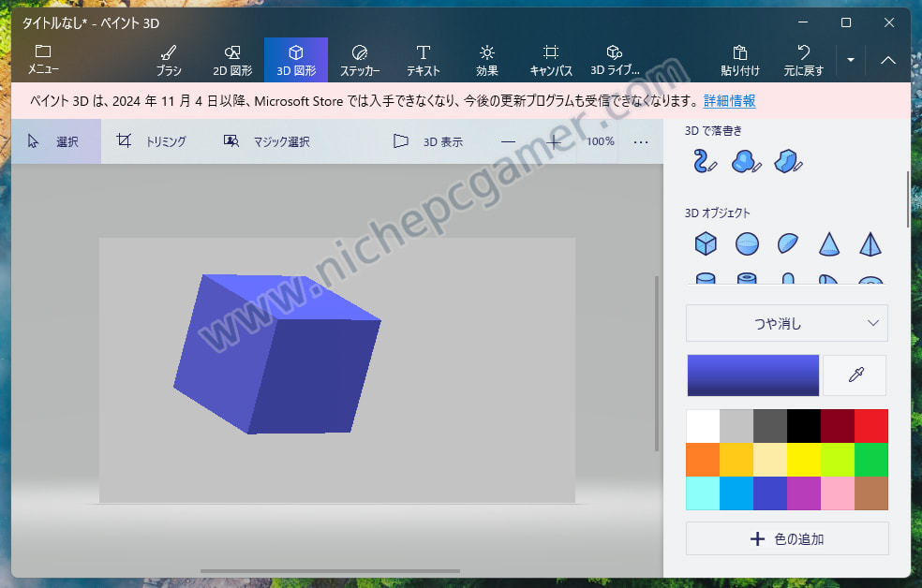Screen dimensions: 922x588
Task: Select the light gray color swatch
Action: 736,426
